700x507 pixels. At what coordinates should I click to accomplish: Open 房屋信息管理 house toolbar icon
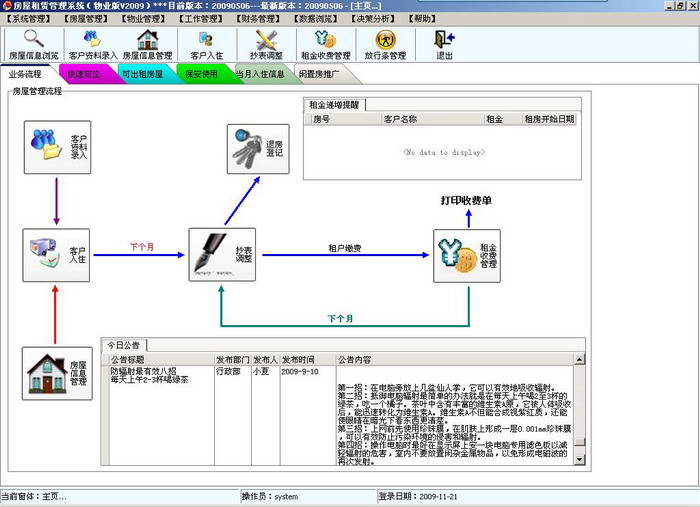point(147,45)
